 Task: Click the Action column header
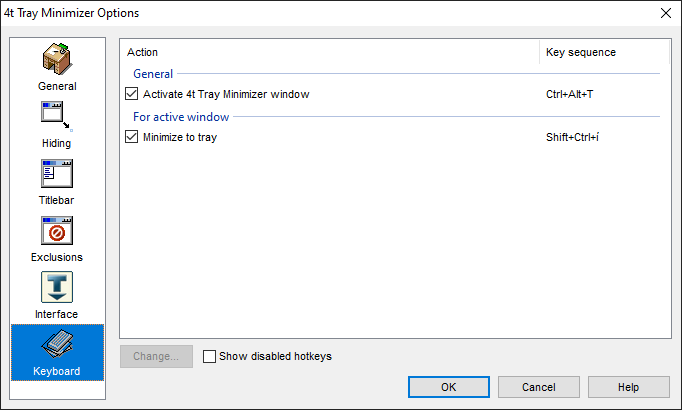click(x=330, y=52)
